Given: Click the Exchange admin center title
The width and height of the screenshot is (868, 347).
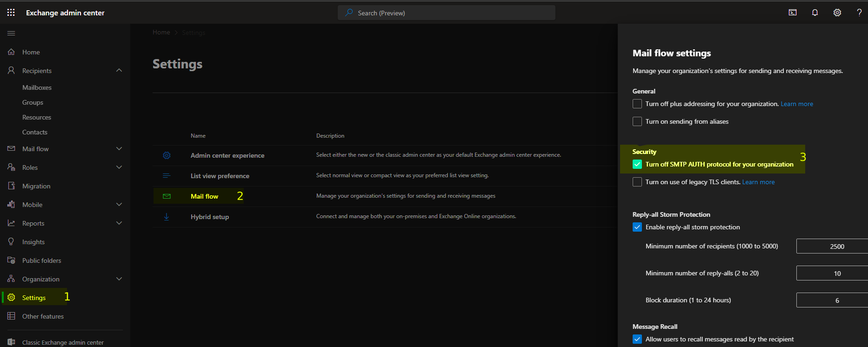Looking at the screenshot, I should 65,13.
